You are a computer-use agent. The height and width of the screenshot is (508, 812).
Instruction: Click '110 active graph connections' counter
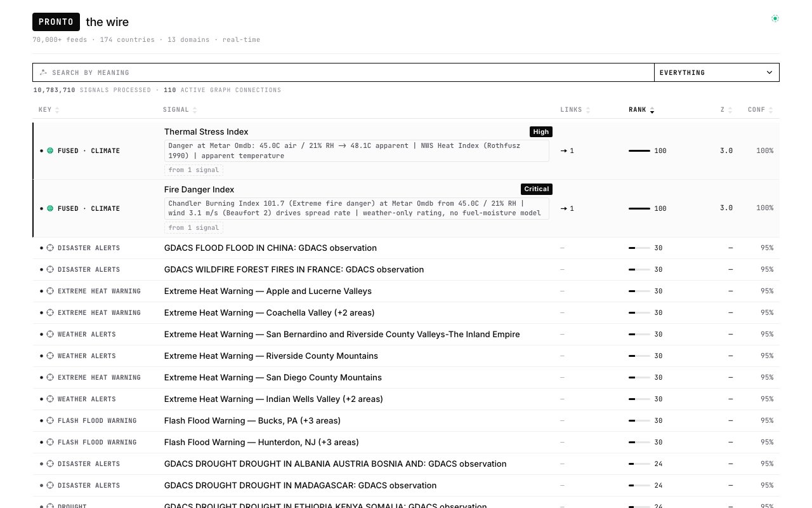(222, 90)
